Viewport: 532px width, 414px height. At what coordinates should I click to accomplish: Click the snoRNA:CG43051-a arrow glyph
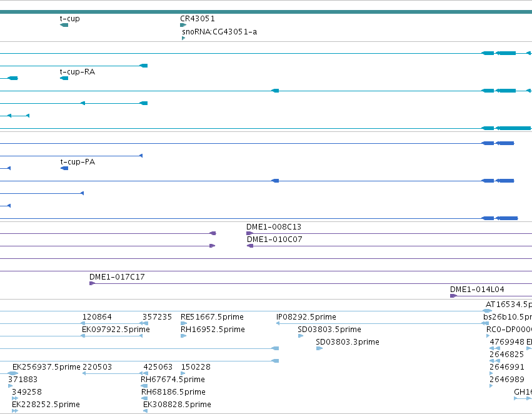(x=184, y=38)
